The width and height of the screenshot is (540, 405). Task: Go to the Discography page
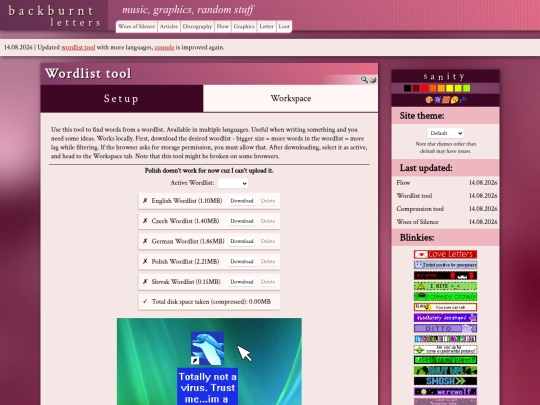(197, 27)
